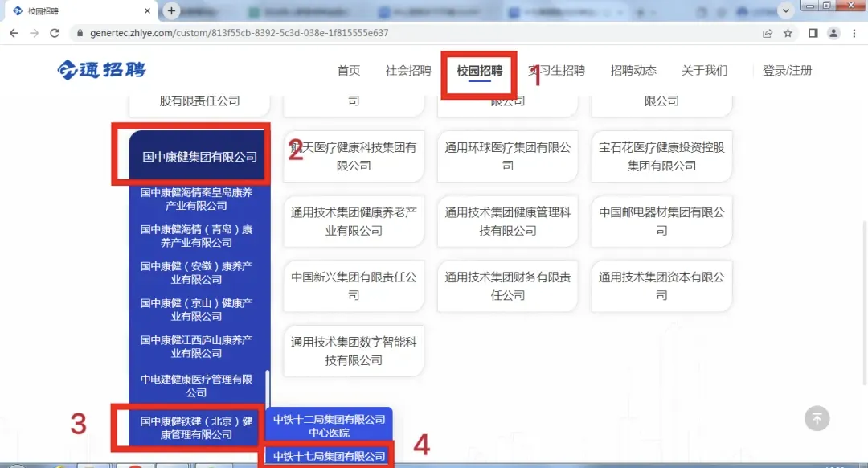This screenshot has height=468, width=868.
Task: Select 航天医疗健康科技集团有限公司 card
Action: (x=353, y=157)
